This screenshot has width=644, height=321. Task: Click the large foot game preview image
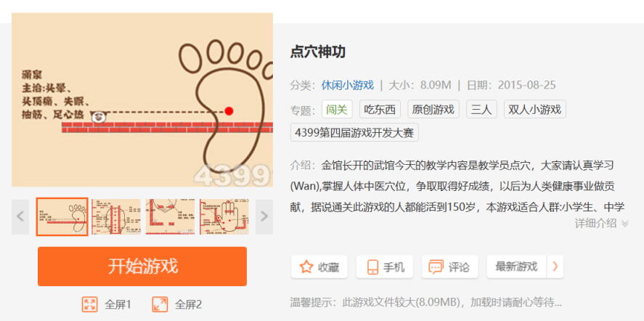[142, 100]
